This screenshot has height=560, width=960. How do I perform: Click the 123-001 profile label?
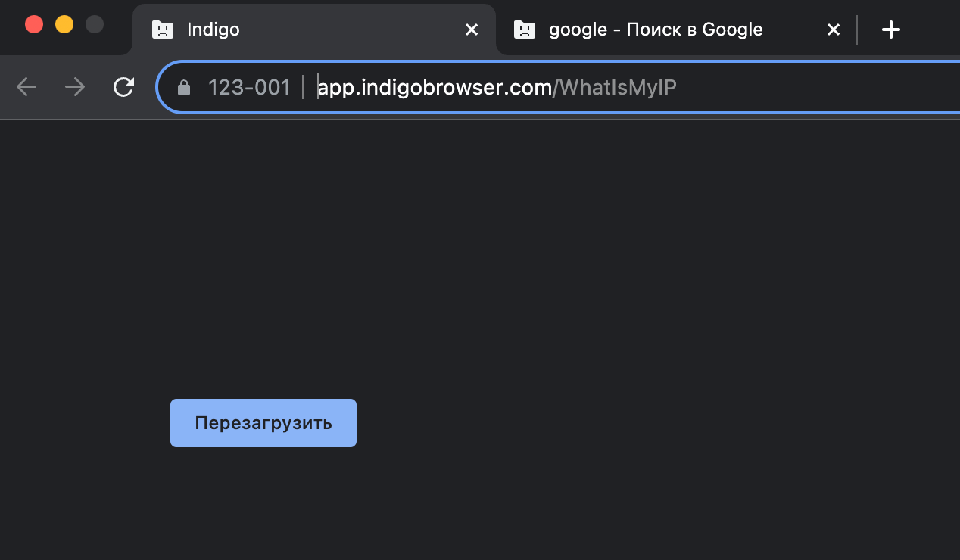pos(249,88)
